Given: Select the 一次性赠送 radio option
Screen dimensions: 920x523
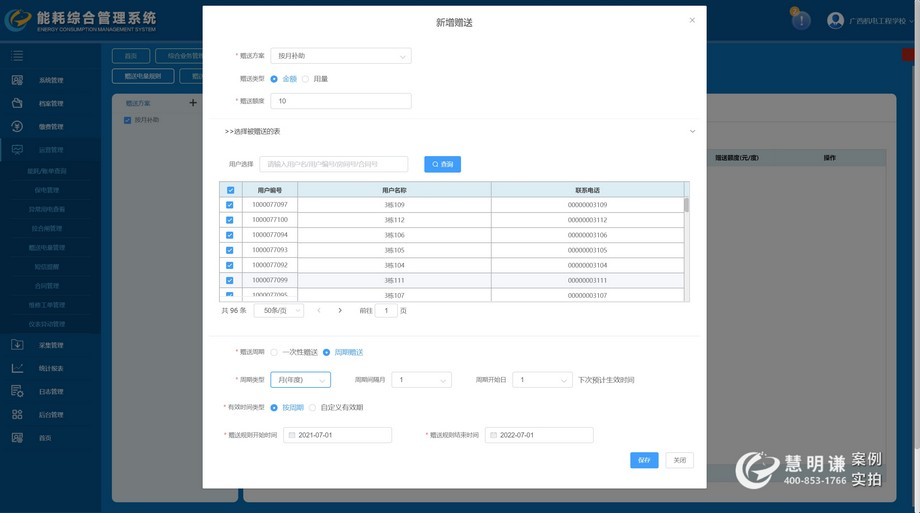Looking at the screenshot, I should click(x=275, y=352).
